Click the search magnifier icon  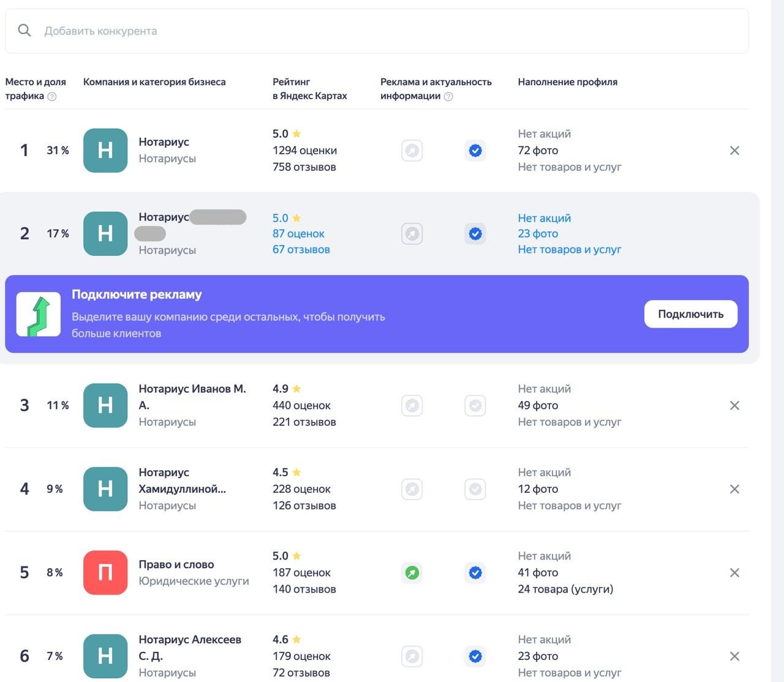tap(24, 31)
